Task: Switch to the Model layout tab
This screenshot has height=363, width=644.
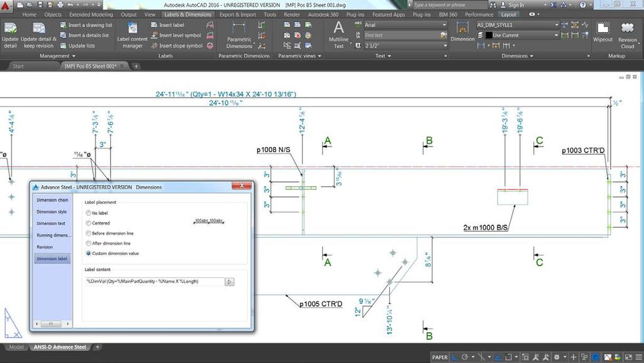Action: [x=16, y=347]
